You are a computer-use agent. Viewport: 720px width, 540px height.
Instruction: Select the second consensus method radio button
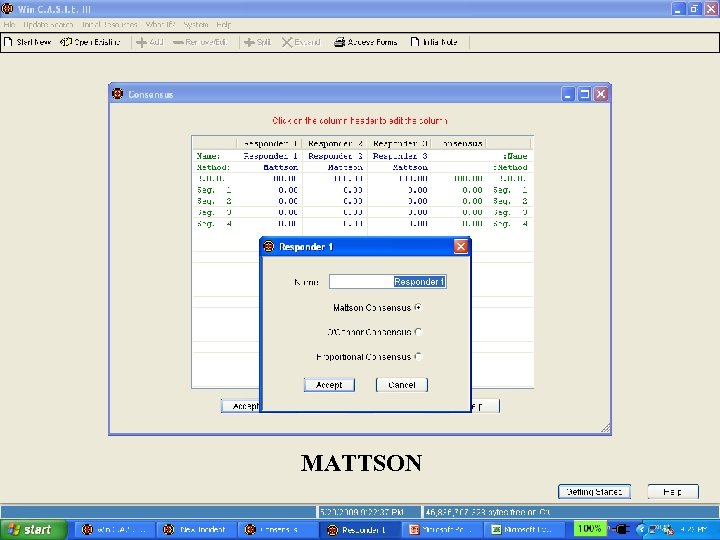coord(418,332)
